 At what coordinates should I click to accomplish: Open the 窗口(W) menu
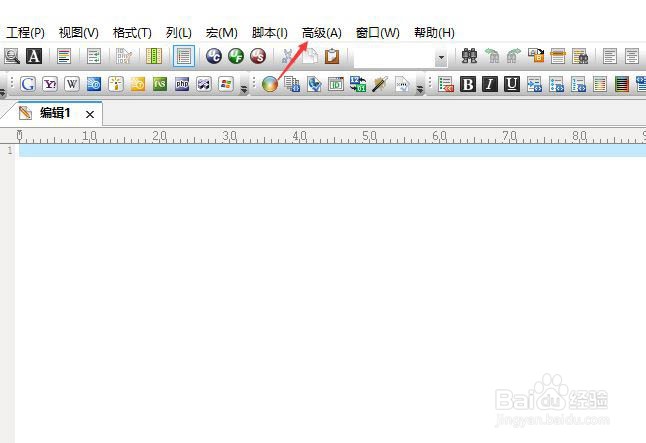tap(378, 33)
